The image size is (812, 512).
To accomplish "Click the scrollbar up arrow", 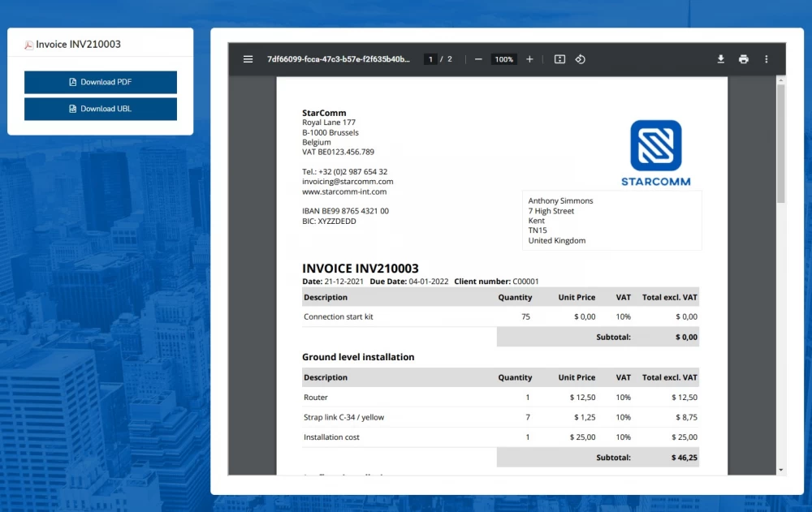I will (780, 80).
